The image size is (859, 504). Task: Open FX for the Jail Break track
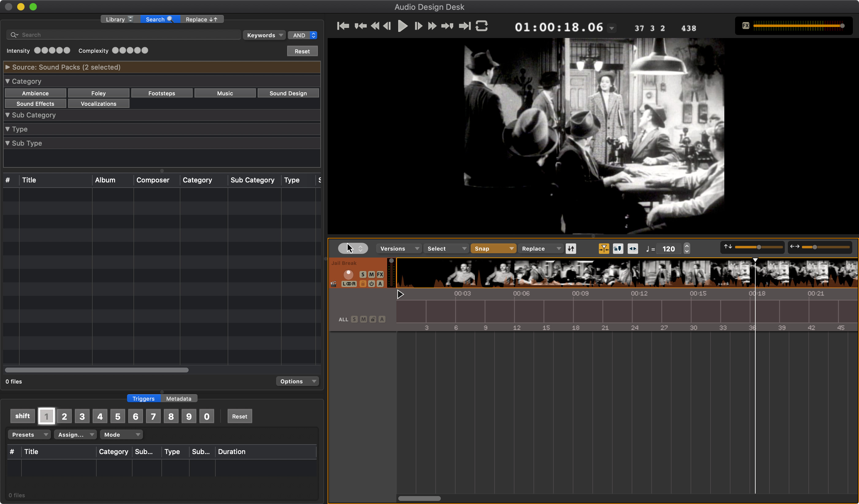pyautogui.click(x=380, y=274)
